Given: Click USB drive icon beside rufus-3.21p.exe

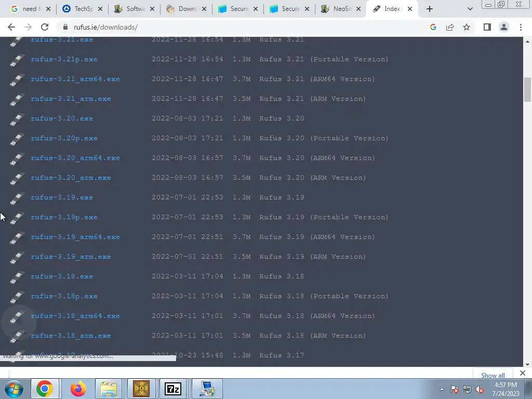Looking at the screenshot, I should (17, 60).
